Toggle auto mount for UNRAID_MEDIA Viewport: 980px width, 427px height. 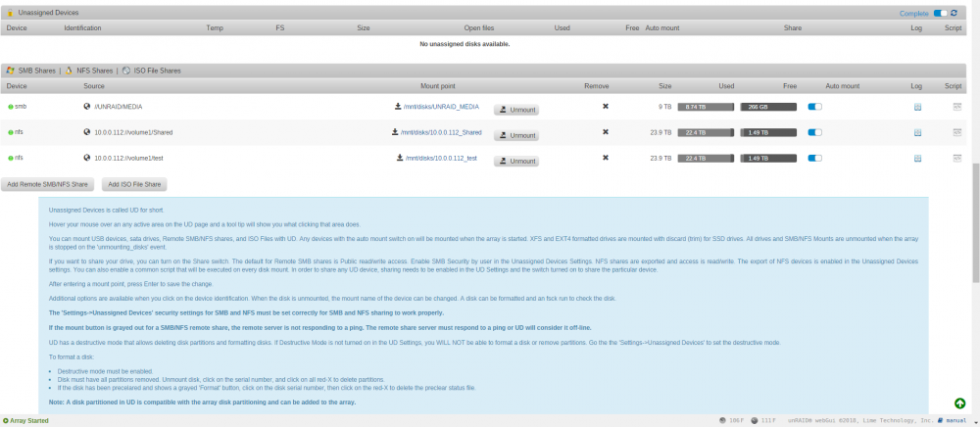pyautogui.click(x=815, y=107)
